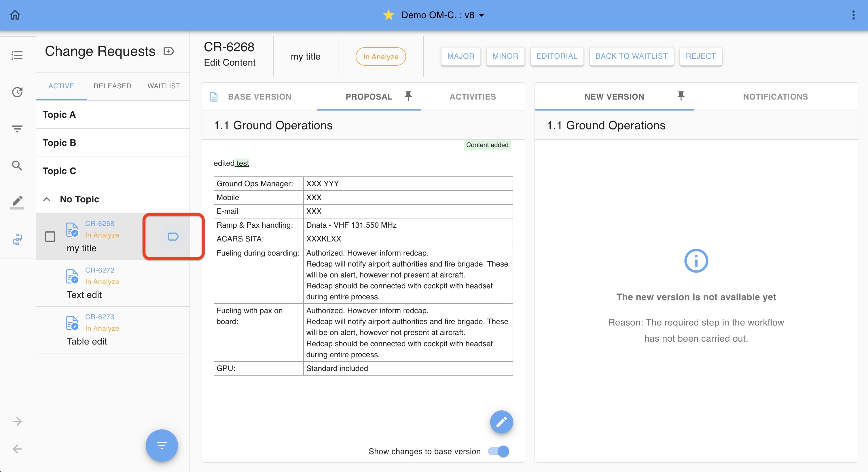Image resolution: width=868 pixels, height=472 pixels.
Task: Switch to the Waitlist tab
Action: pyautogui.click(x=163, y=86)
